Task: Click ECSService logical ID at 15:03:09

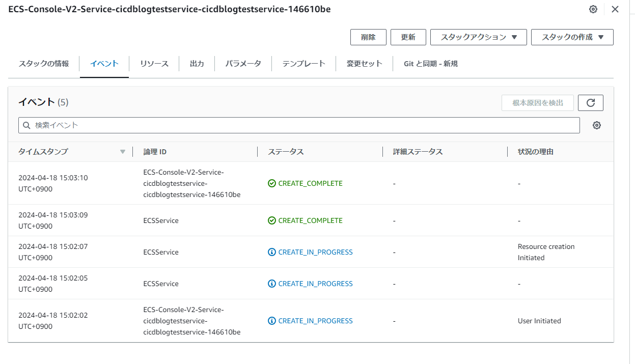Action: [x=161, y=220]
